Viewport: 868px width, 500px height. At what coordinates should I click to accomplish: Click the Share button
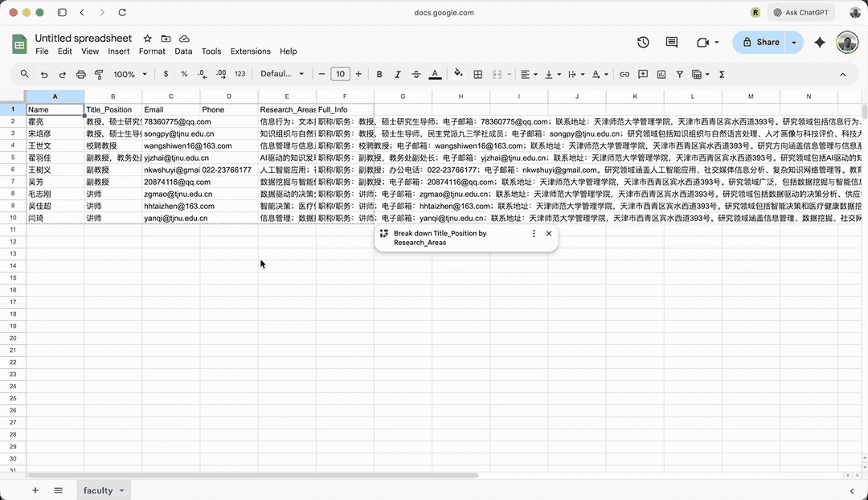(x=760, y=43)
